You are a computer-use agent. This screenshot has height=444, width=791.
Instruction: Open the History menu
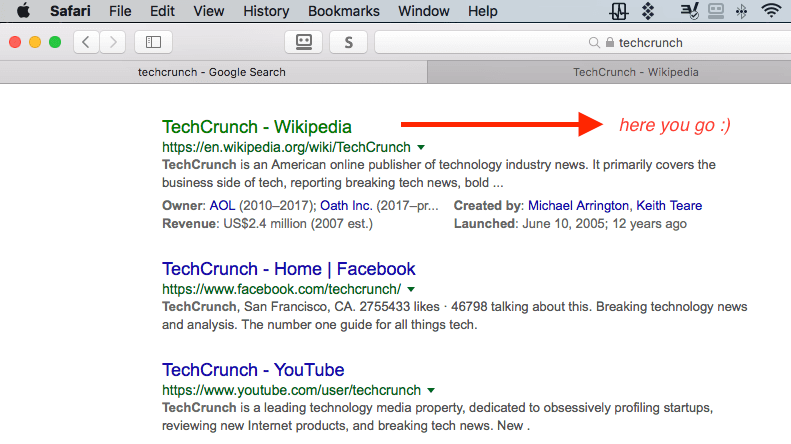point(266,11)
